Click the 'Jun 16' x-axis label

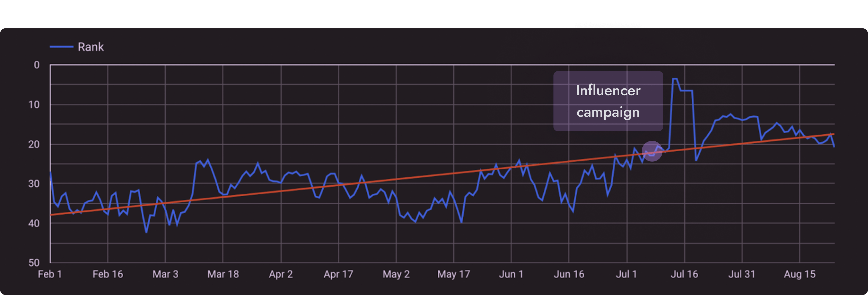pos(569,274)
